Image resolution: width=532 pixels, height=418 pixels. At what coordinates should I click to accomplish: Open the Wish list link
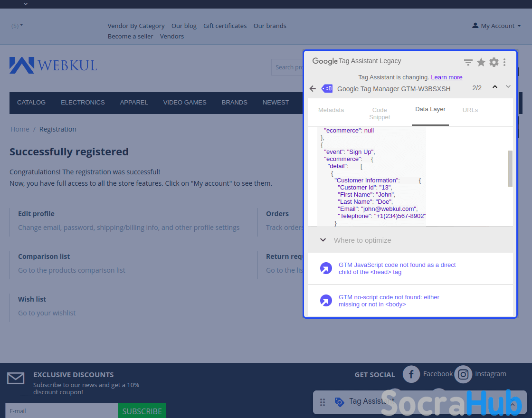coord(32,299)
